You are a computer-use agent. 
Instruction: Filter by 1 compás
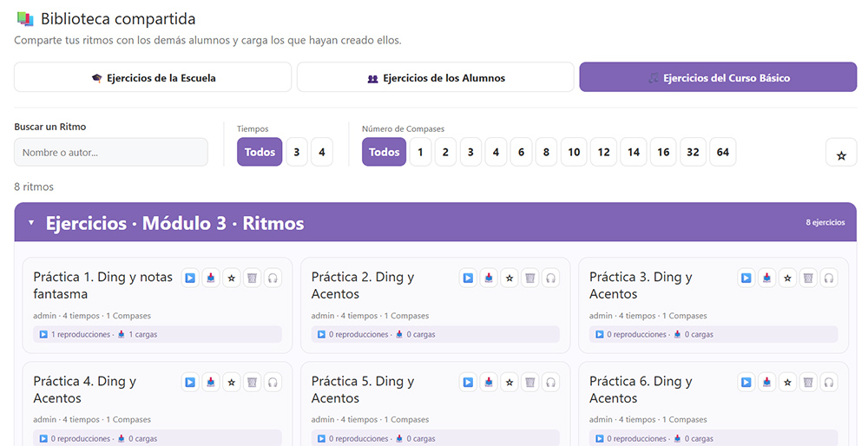coord(420,152)
